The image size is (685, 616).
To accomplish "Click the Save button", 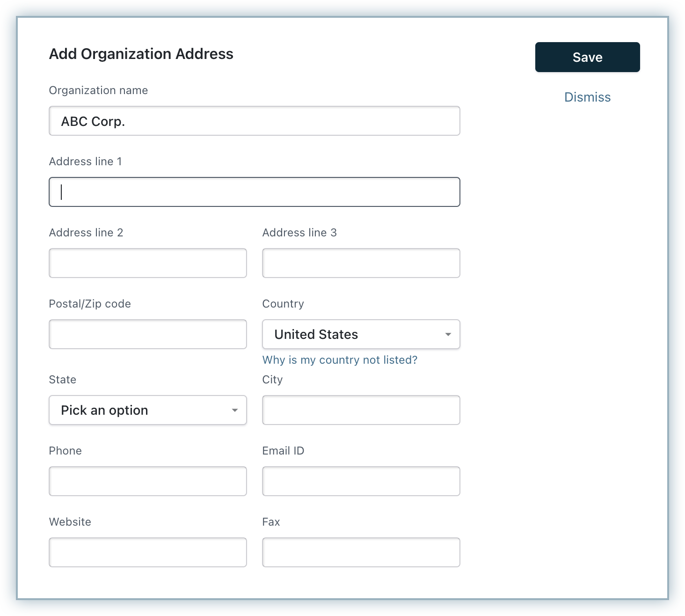I will coord(587,57).
